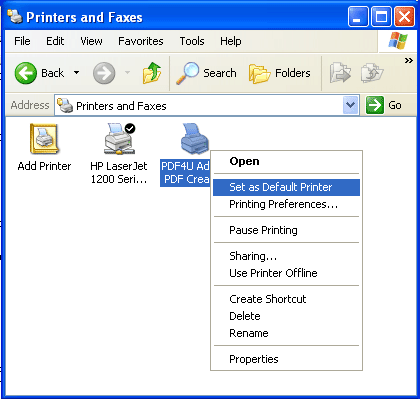Open the Tools menu

(x=192, y=41)
